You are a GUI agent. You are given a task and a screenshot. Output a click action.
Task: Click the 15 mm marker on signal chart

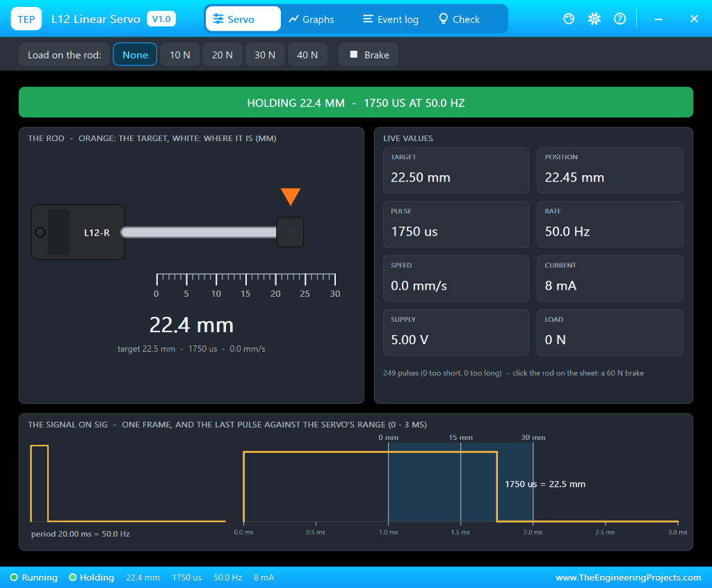460,437
